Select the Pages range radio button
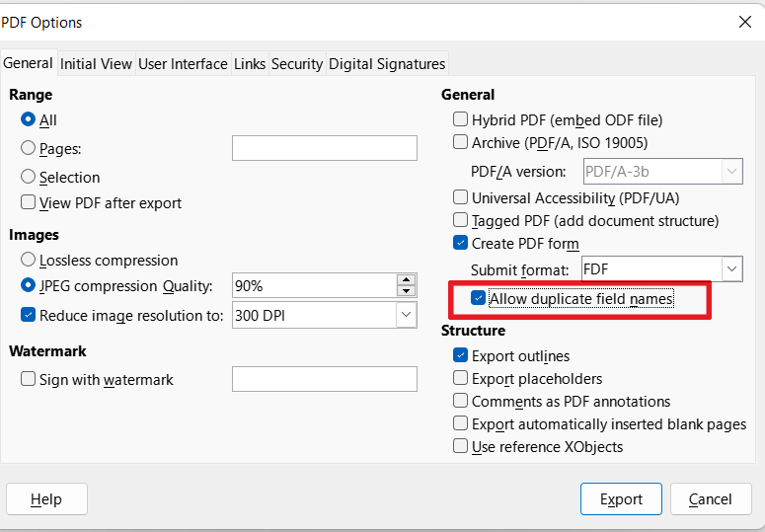This screenshot has height=532, width=765. point(29,149)
